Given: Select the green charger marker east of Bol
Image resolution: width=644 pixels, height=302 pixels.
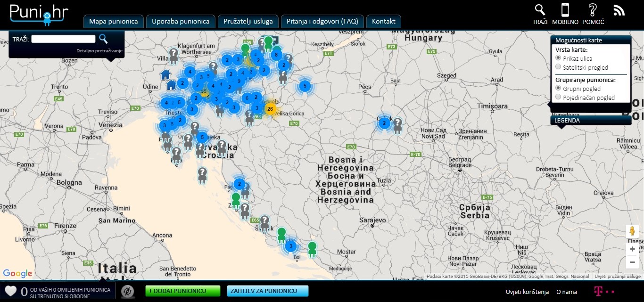Looking at the screenshot, I should click(x=312, y=249).
